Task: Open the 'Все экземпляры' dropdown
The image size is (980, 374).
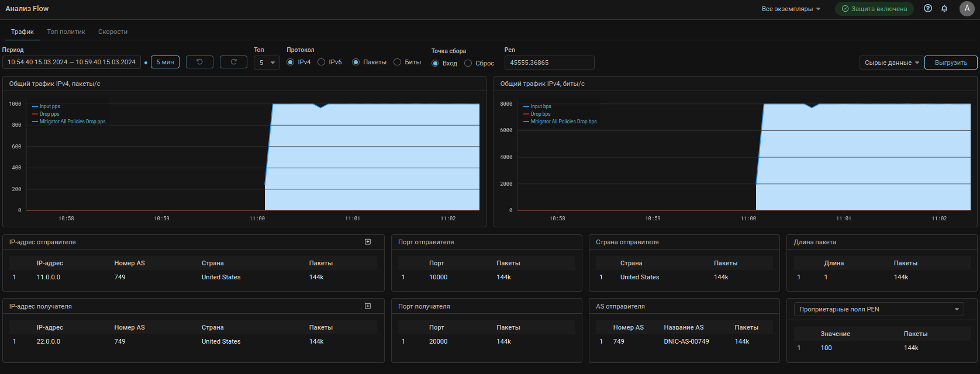Action: [791, 9]
